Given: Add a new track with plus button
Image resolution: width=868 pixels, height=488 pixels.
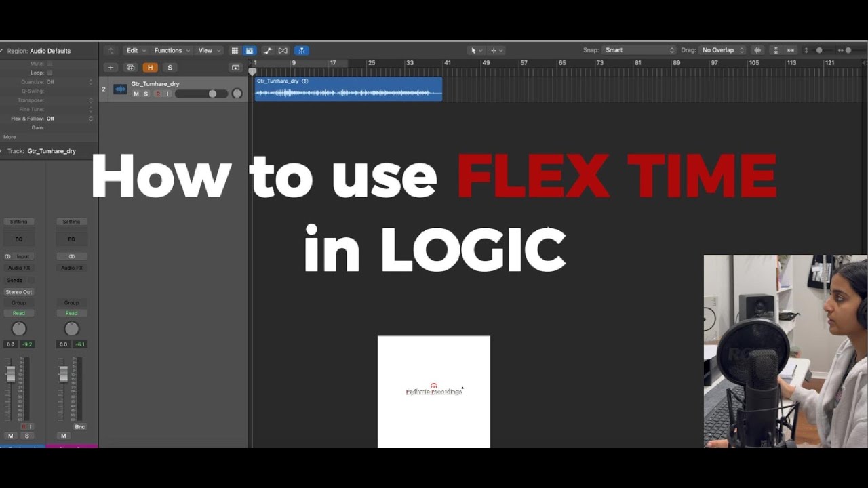Looking at the screenshot, I should point(111,68).
